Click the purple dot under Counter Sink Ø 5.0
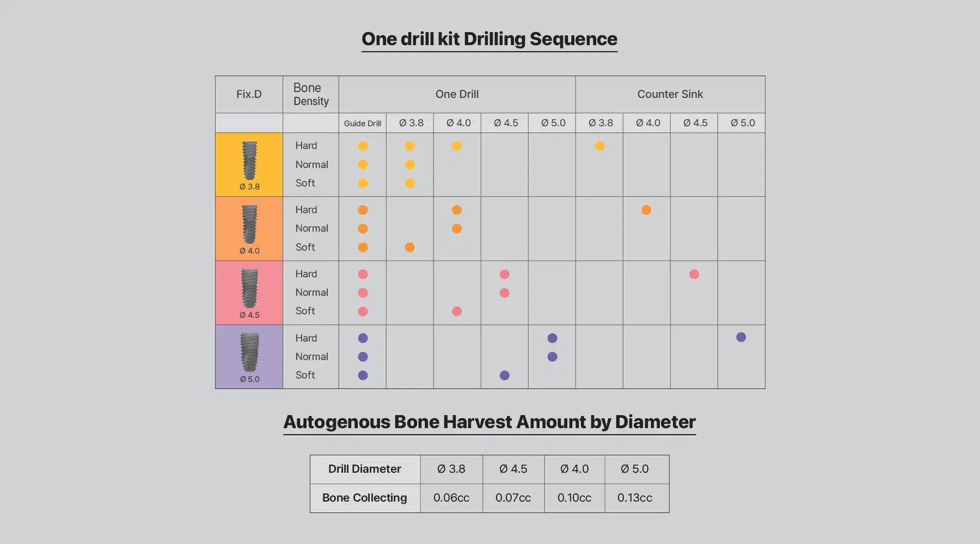Image resolution: width=980 pixels, height=544 pixels. [741, 337]
